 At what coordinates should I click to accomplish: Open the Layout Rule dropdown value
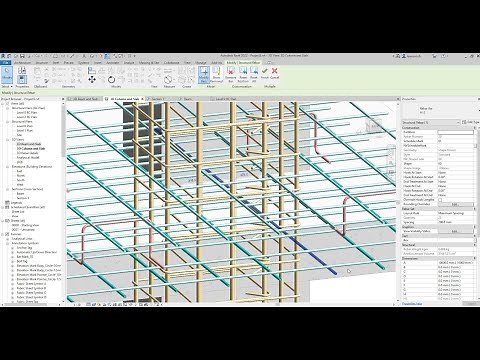(x=455, y=213)
